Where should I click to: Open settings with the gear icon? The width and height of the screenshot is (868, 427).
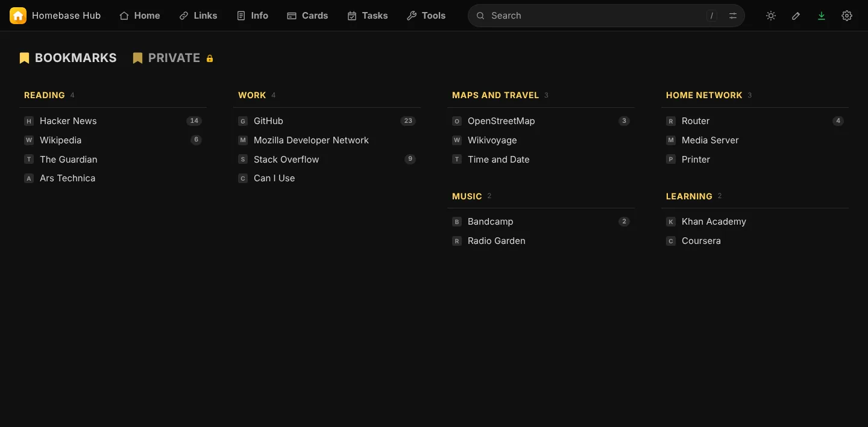point(847,16)
